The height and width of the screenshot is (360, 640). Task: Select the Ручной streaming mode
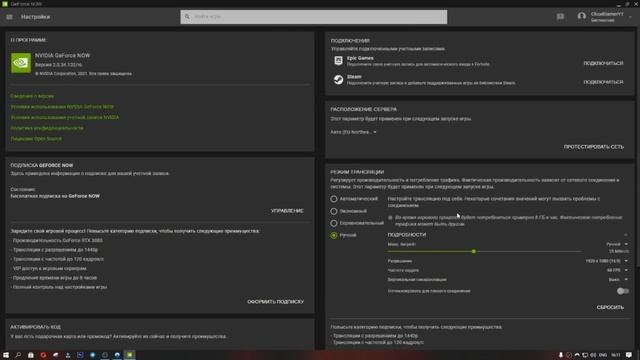coord(333,235)
